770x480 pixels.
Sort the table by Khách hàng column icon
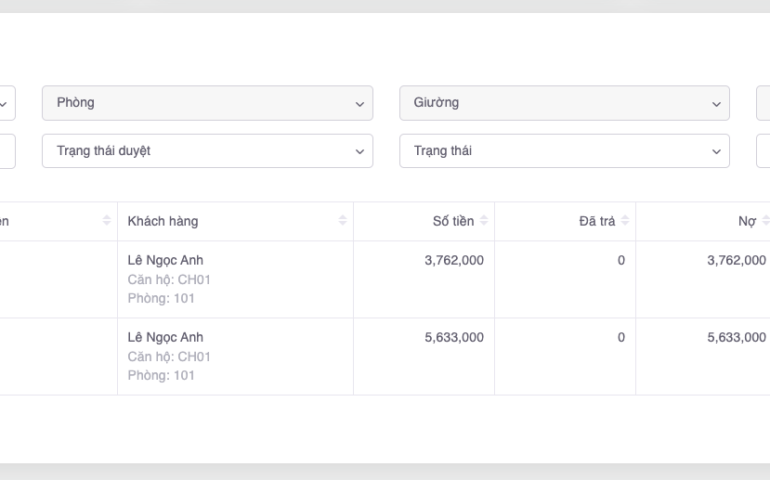pyautogui.click(x=343, y=221)
